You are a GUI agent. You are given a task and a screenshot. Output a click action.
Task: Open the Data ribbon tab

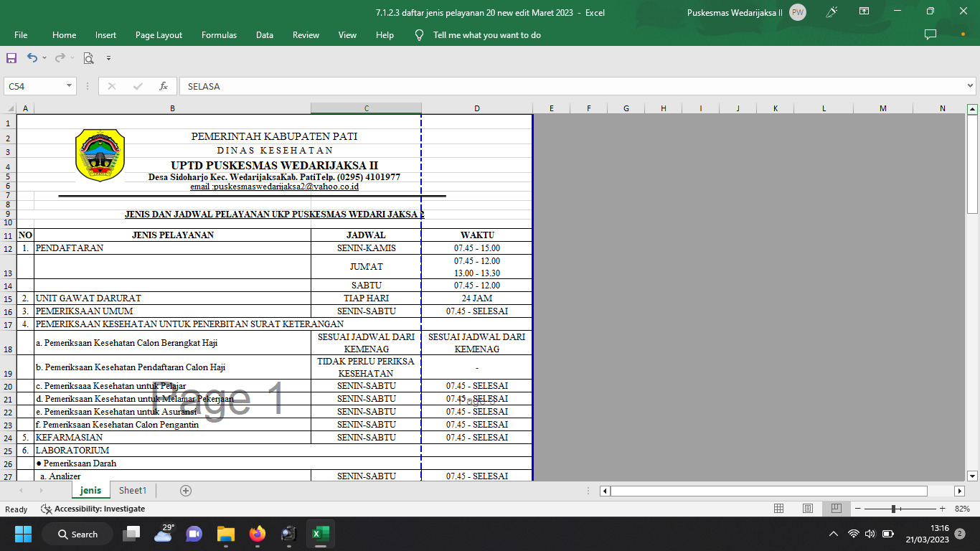(x=265, y=35)
